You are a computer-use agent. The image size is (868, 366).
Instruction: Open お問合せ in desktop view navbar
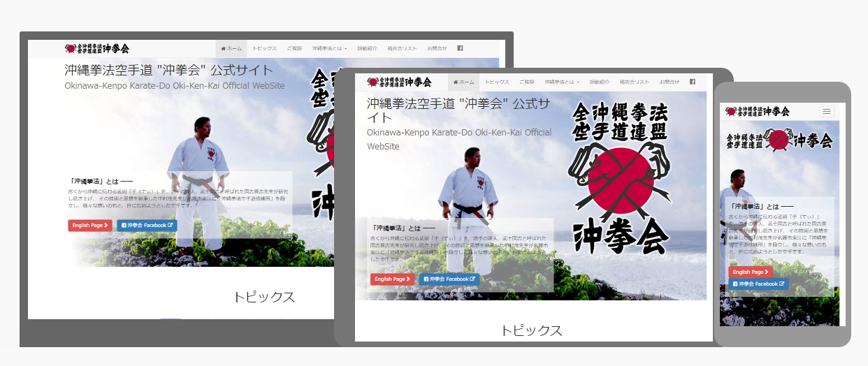pos(437,48)
